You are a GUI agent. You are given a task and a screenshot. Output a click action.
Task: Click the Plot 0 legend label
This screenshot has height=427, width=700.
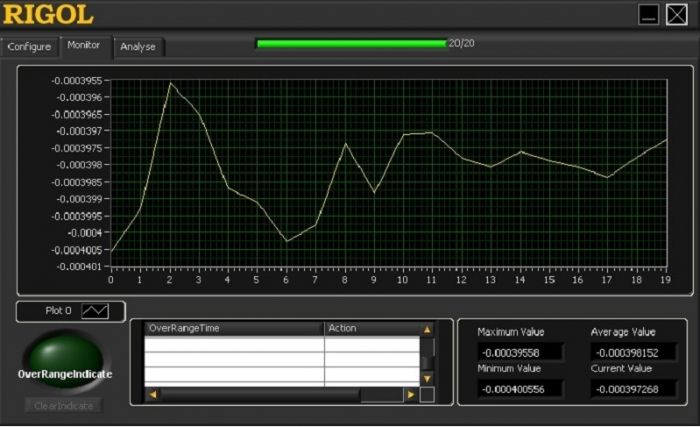coord(59,312)
